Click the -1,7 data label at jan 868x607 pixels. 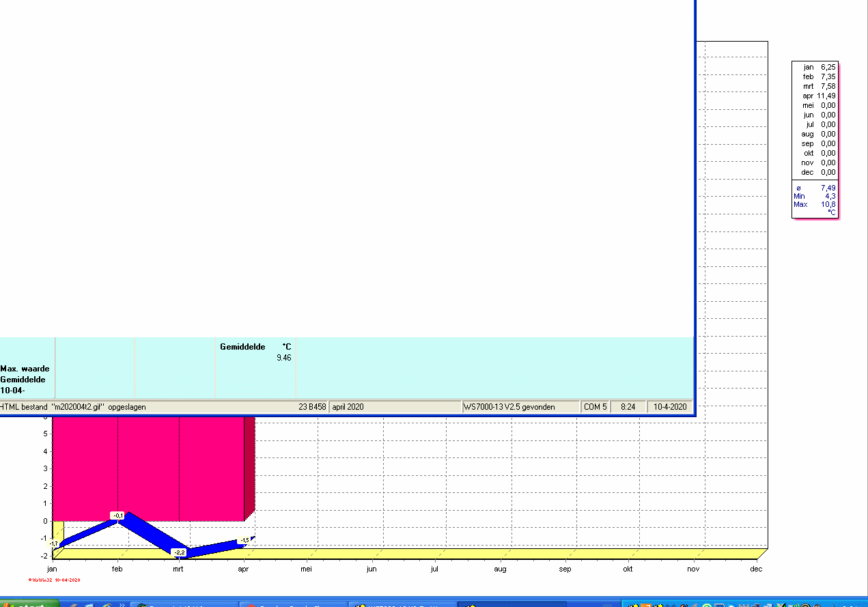[54, 544]
